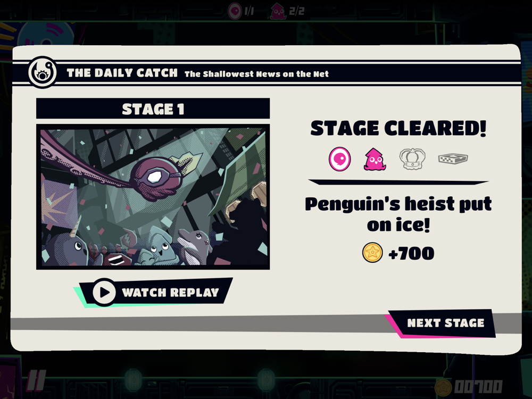This screenshot has width=532, height=399.
Task: Click the grey checkered box achievement icon
Action: 453,159
